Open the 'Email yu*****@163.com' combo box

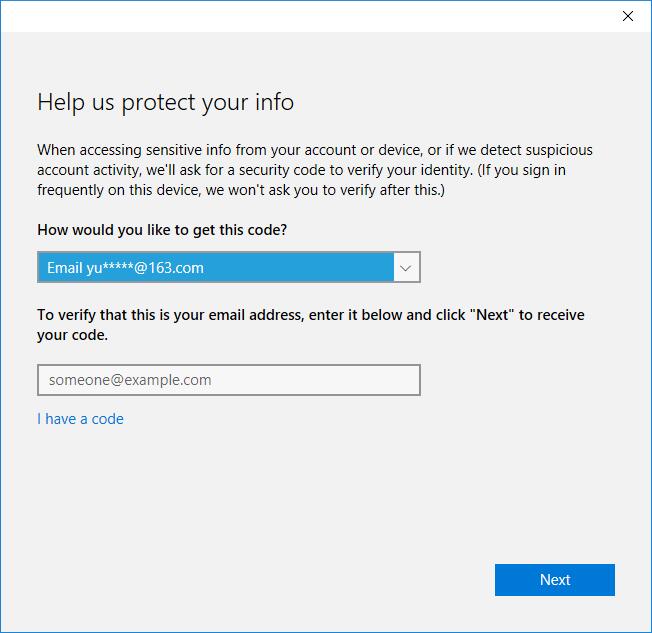[x=229, y=267]
